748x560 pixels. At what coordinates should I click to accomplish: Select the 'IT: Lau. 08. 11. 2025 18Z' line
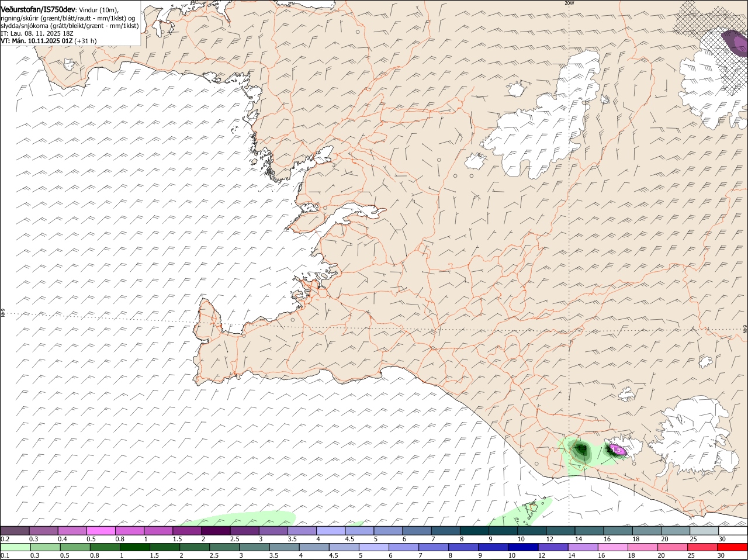coord(38,33)
